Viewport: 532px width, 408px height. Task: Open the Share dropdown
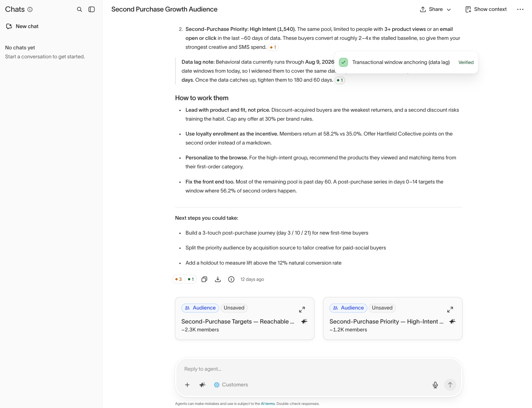point(435,9)
